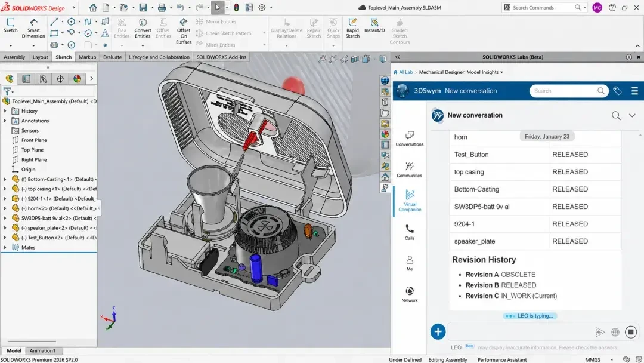Open the Options gear icon
Image resolution: width=644 pixels, height=363 pixels.
[262, 7]
